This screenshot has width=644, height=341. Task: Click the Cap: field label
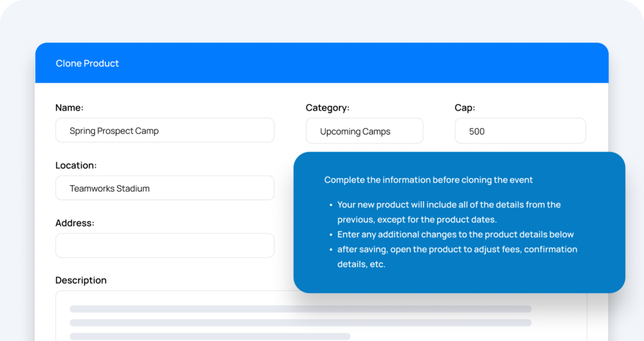465,108
